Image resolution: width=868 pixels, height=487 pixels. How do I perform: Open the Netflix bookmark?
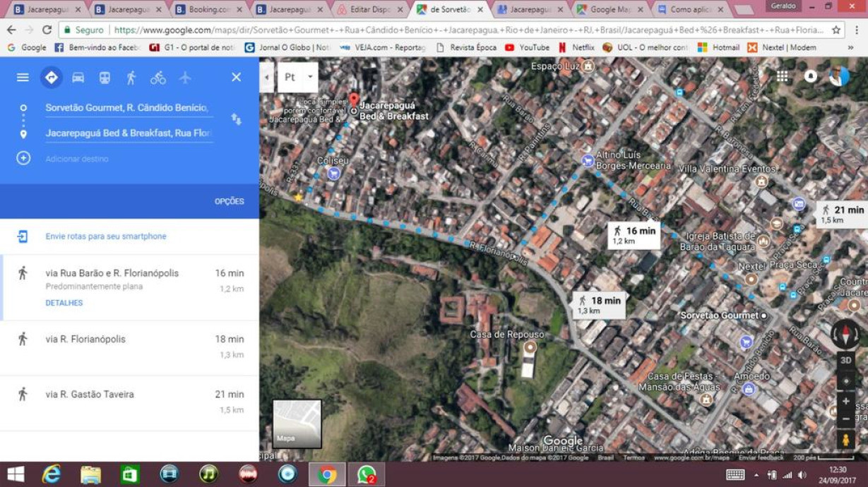point(576,47)
